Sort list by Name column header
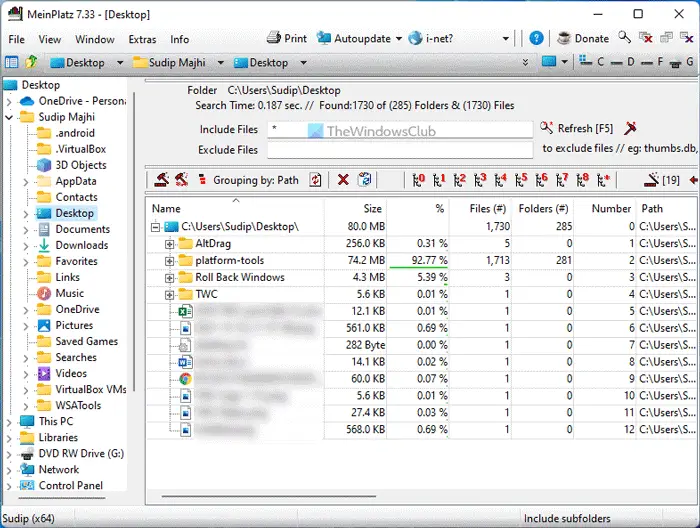 [x=235, y=208]
